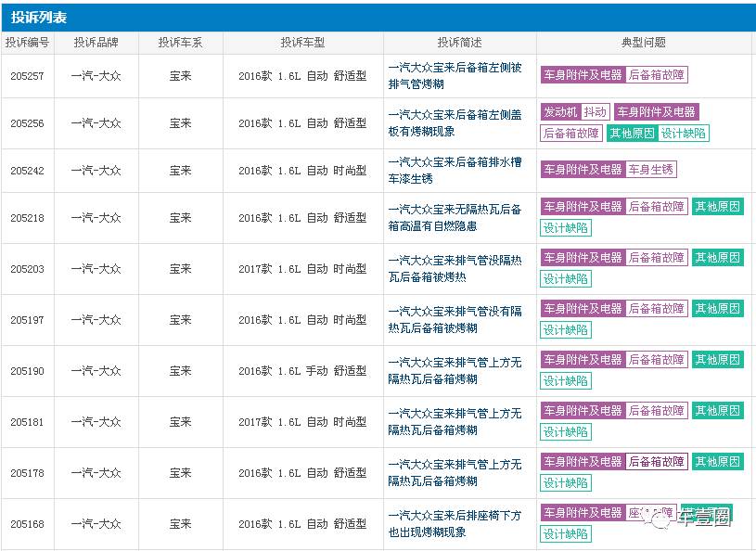The height and width of the screenshot is (551, 756).
Task: Open complaint 排气管没隔热瓦后备箱被烤热
Action: [455, 268]
